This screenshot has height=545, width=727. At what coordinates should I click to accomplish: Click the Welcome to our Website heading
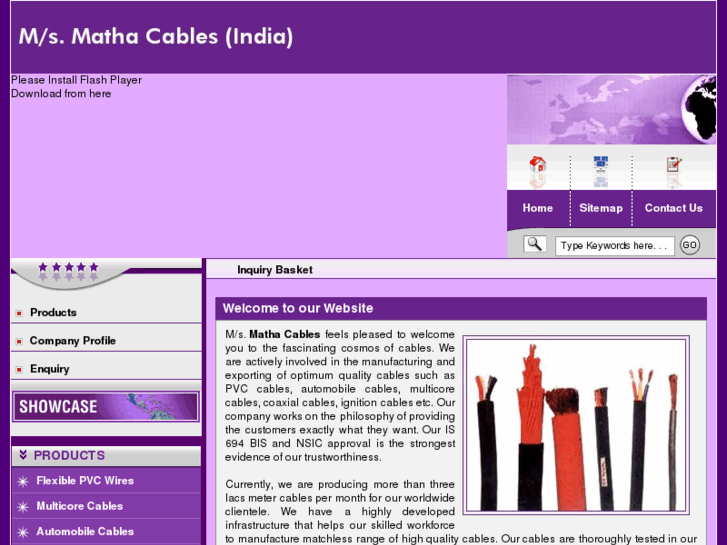(x=298, y=308)
